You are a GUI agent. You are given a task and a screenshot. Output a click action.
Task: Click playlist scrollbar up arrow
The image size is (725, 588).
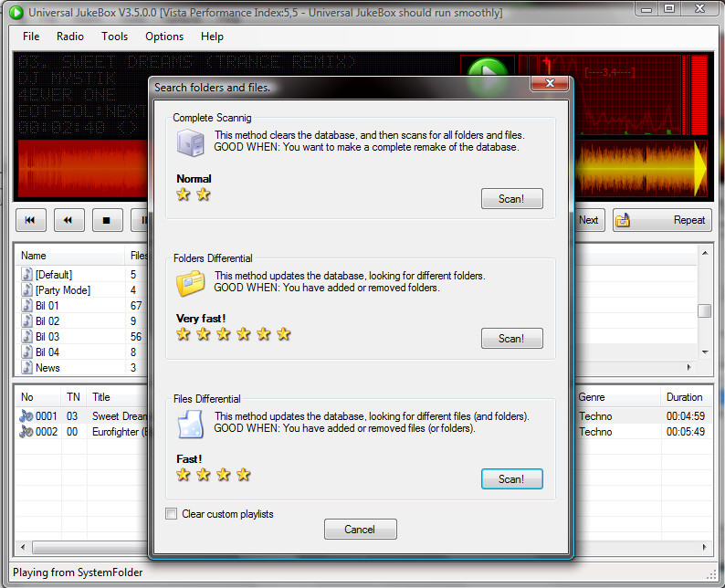705,253
